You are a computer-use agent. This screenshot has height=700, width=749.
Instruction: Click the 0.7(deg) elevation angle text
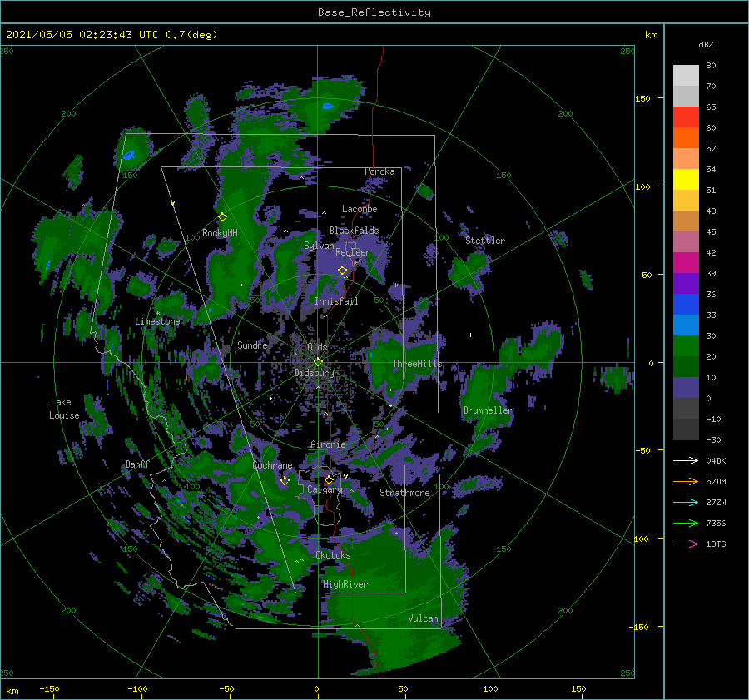click(x=191, y=35)
